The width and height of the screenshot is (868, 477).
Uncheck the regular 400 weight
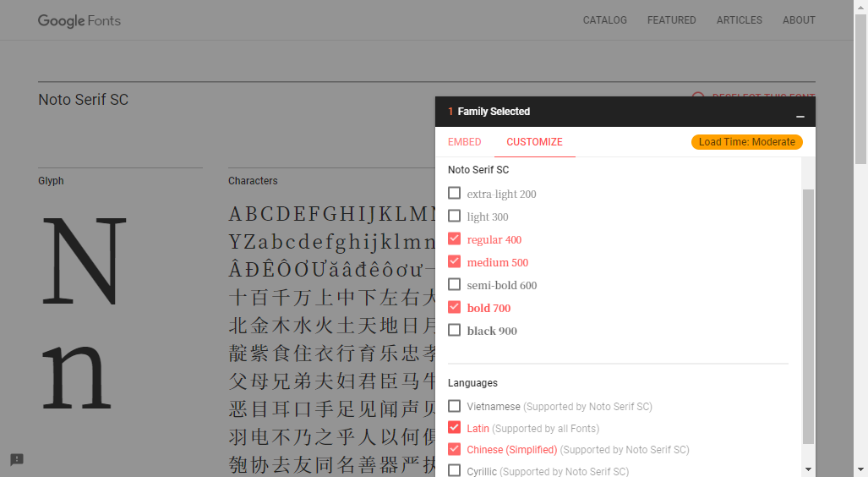pyautogui.click(x=454, y=238)
